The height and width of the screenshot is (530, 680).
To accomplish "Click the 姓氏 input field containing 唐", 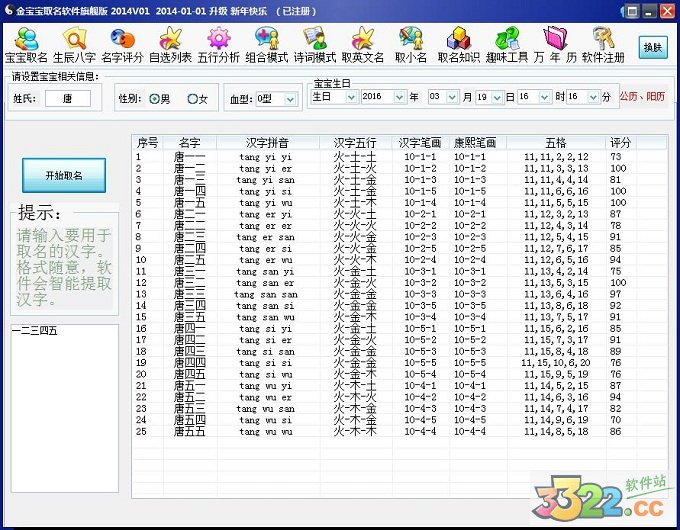I will click(68, 98).
